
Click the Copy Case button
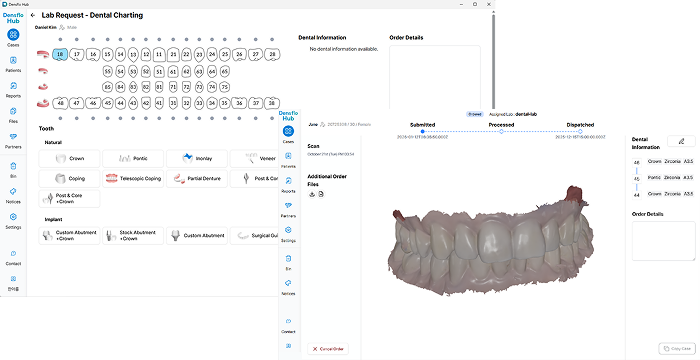[x=677, y=349]
